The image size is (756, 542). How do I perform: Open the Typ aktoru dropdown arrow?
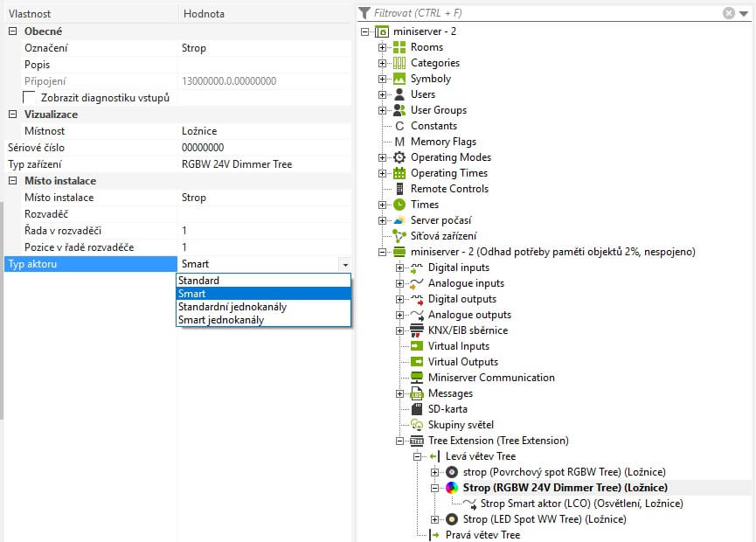345,264
